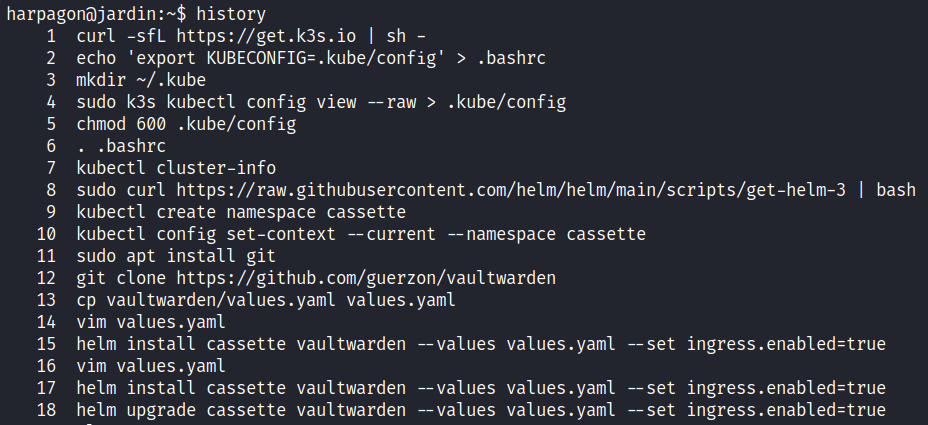This screenshot has height=425, width=928.
Task: Click history entry 17 helm install command
Action: coord(480,388)
